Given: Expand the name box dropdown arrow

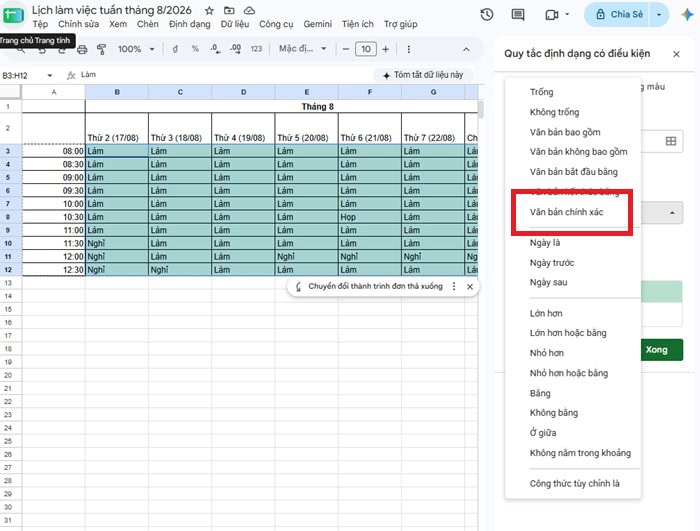Looking at the screenshot, I should tap(50, 75).
